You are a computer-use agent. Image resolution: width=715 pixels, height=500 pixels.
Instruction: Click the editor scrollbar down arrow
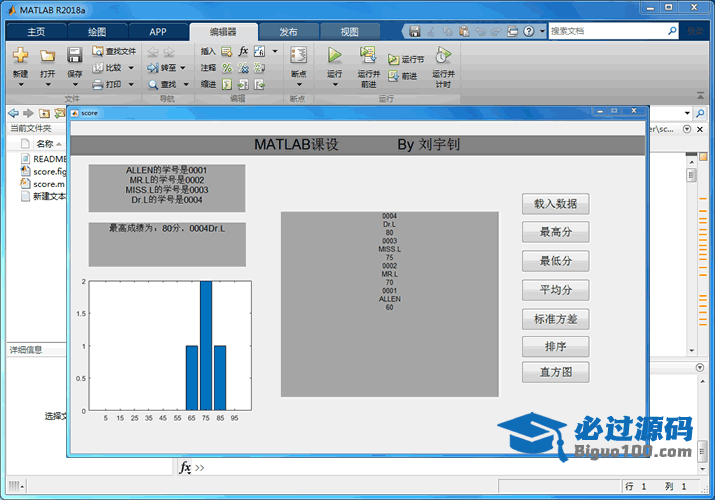pyautogui.click(x=692, y=351)
